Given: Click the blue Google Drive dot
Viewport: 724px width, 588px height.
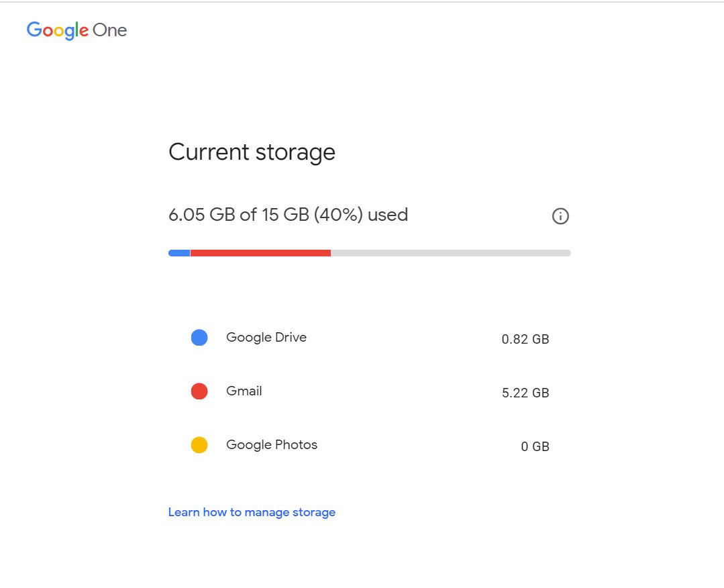Looking at the screenshot, I should (x=199, y=337).
